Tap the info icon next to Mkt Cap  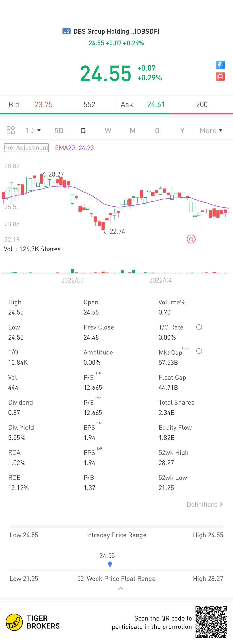(199, 351)
